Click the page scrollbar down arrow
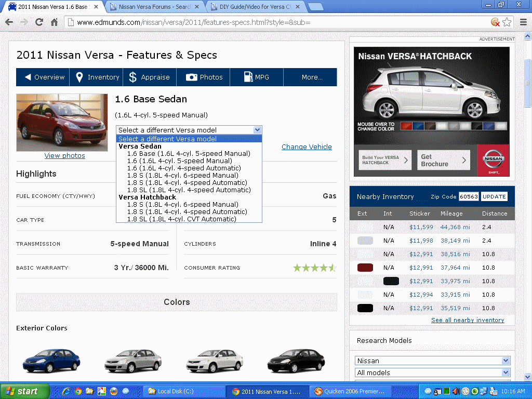This screenshot has width=532, height=399. click(528, 377)
